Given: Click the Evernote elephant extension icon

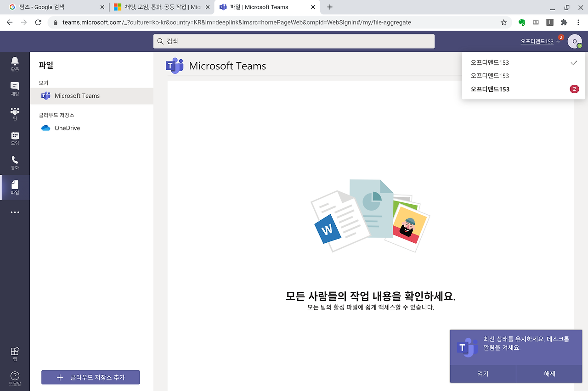Looking at the screenshot, I should [x=522, y=22].
